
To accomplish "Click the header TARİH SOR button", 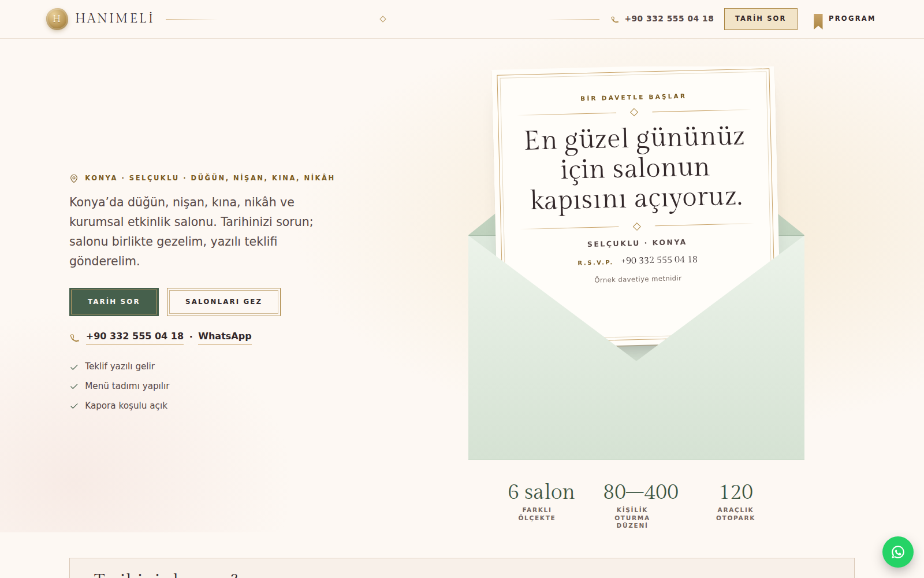I will pos(761,19).
